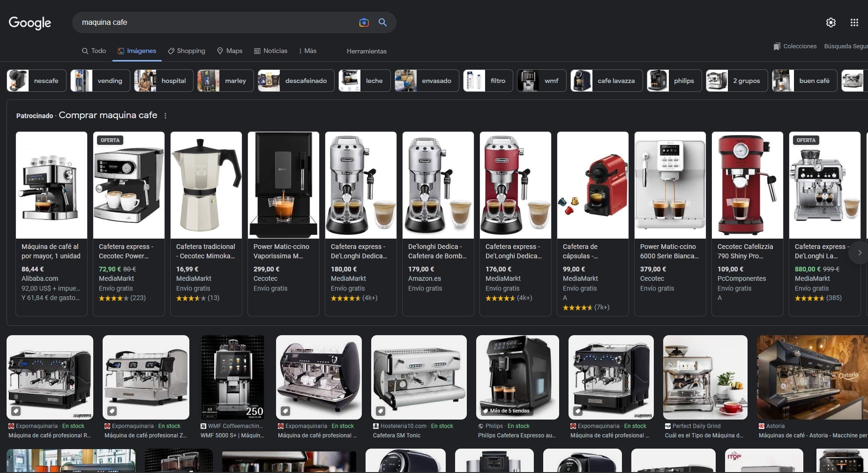868x473 pixels.
Task: Open the settings gear
Action: (x=831, y=23)
